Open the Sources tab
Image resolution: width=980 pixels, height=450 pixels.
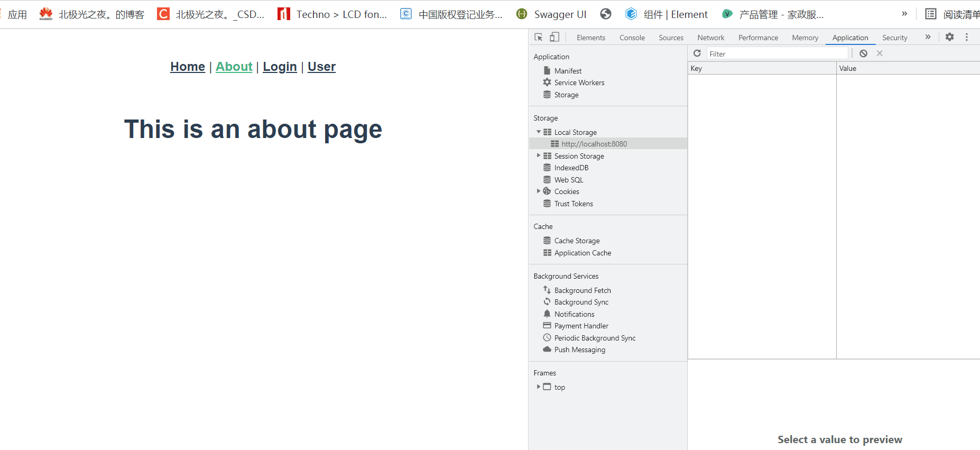pyautogui.click(x=671, y=38)
